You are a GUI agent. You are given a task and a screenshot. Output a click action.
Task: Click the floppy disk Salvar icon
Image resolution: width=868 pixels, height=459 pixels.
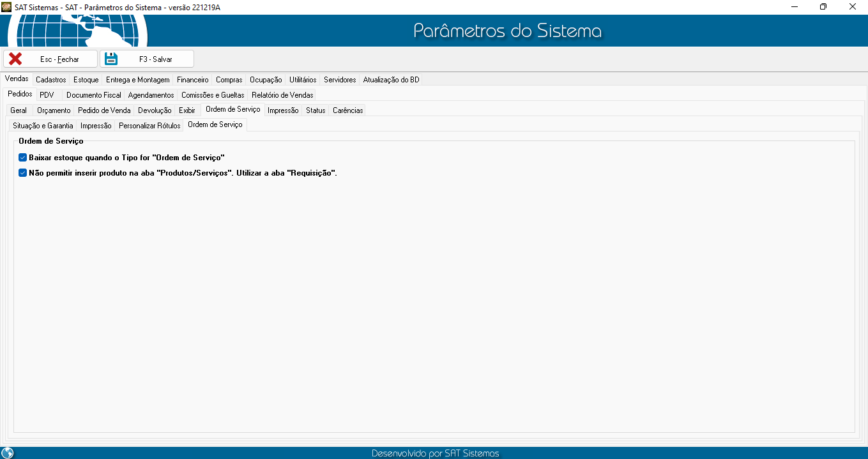pyautogui.click(x=111, y=59)
